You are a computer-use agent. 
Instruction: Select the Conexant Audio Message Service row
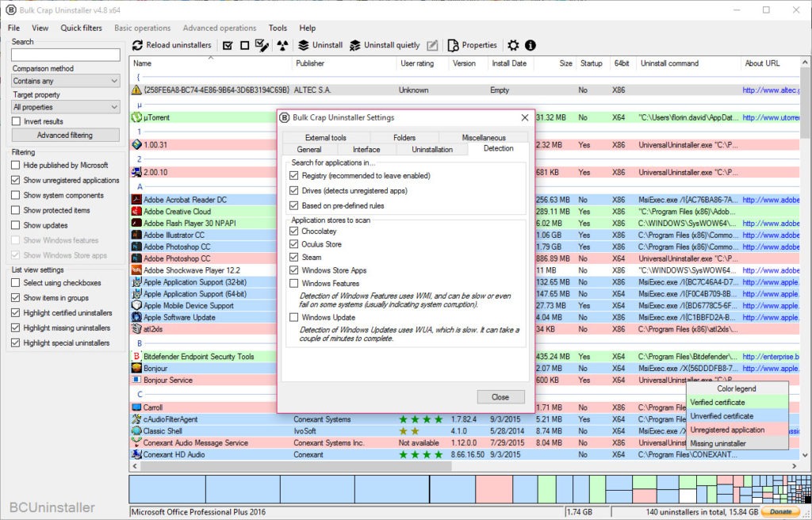pyautogui.click(x=464, y=443)
